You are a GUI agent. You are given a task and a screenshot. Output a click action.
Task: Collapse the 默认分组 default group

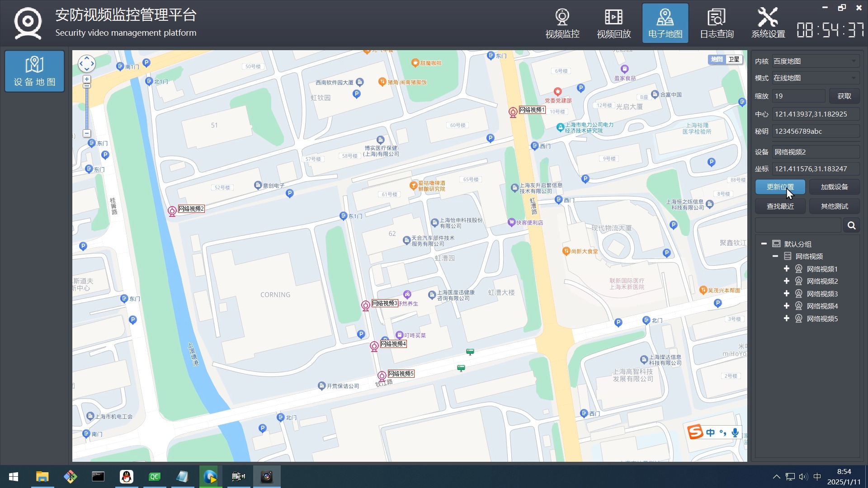coord(764,244)
